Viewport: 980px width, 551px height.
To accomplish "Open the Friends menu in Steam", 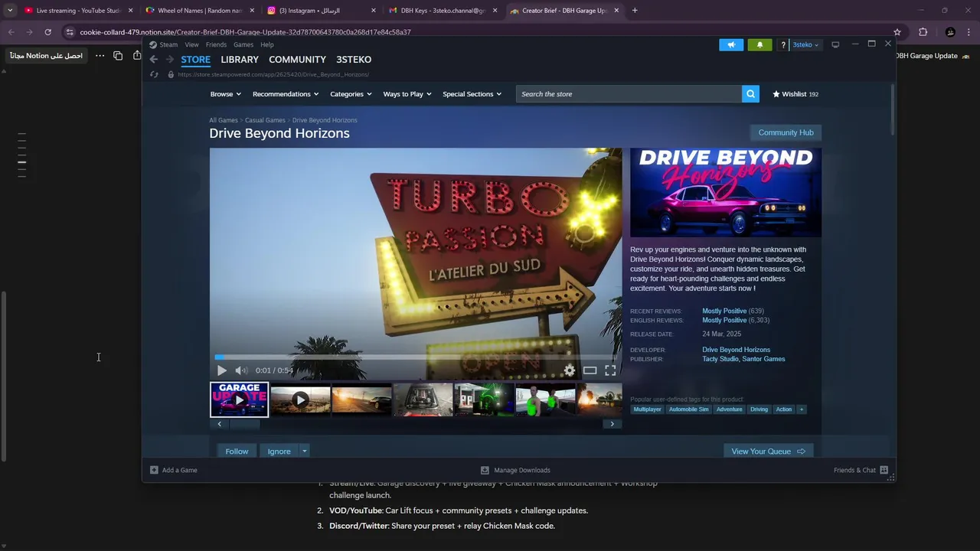I will click(x=216, y=44).
